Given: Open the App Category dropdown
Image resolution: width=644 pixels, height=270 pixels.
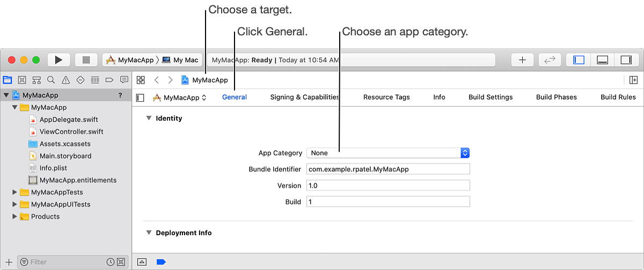Looking at the screenshot, I should coord(388,153).
